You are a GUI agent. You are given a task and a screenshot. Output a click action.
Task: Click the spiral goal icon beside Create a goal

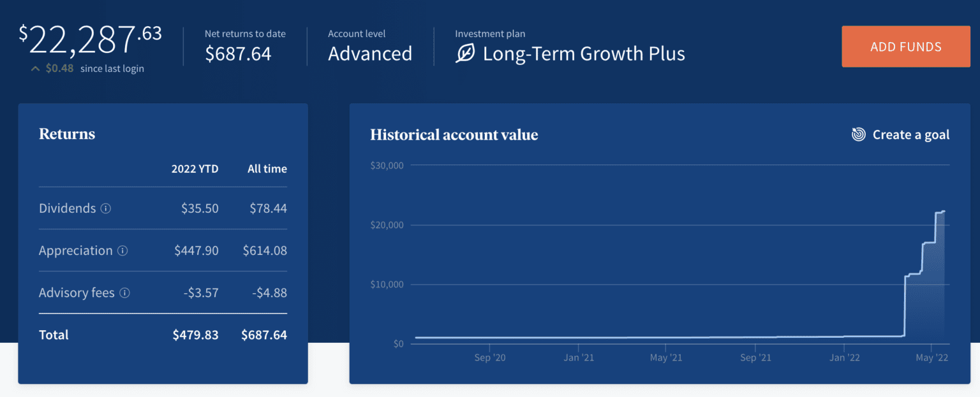858,134
